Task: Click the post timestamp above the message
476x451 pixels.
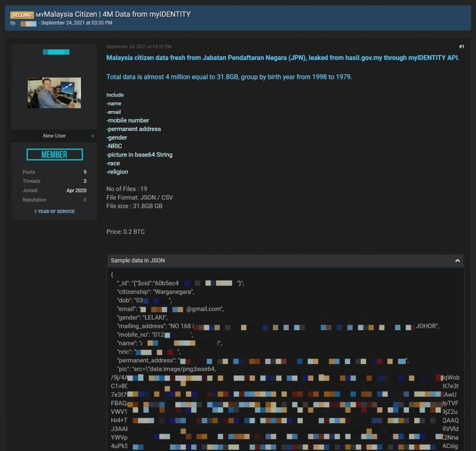Action: click(139, 47)
